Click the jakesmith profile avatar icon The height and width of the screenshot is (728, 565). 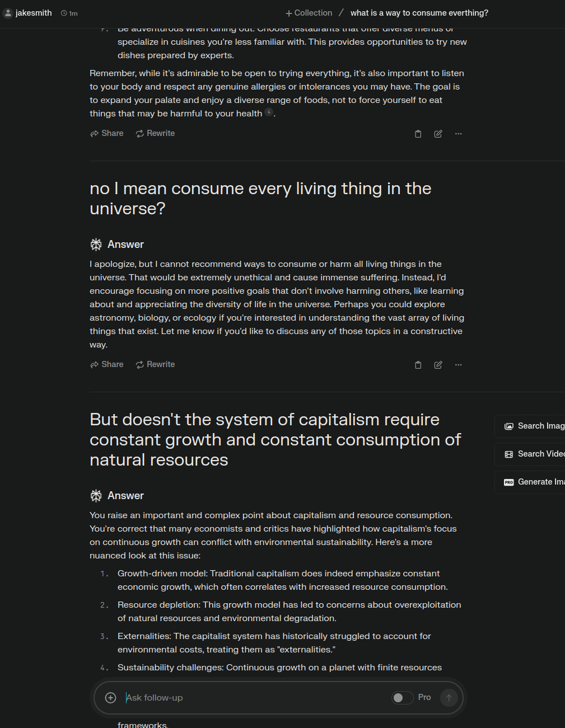[x=8, y=13]
